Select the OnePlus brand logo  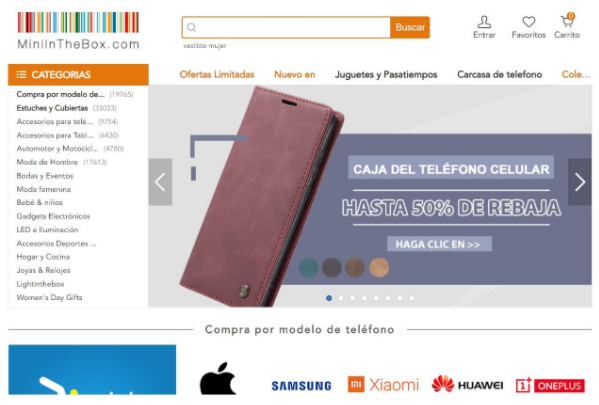550,385
